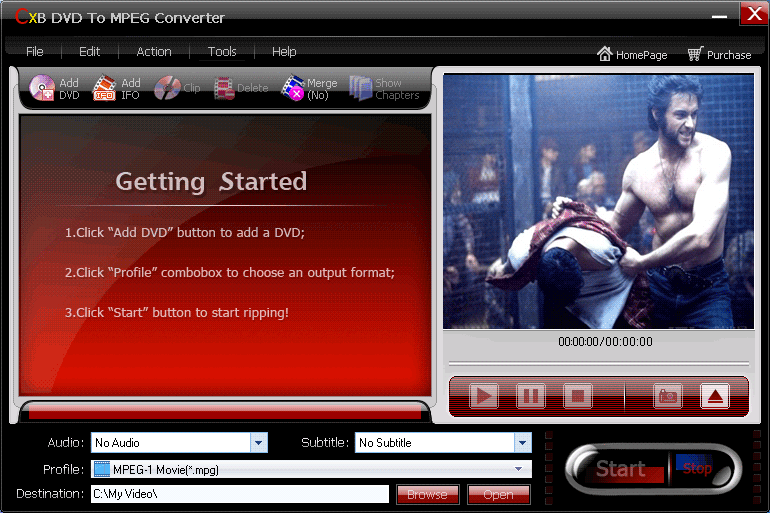Select the Clip disc icon

167,88
